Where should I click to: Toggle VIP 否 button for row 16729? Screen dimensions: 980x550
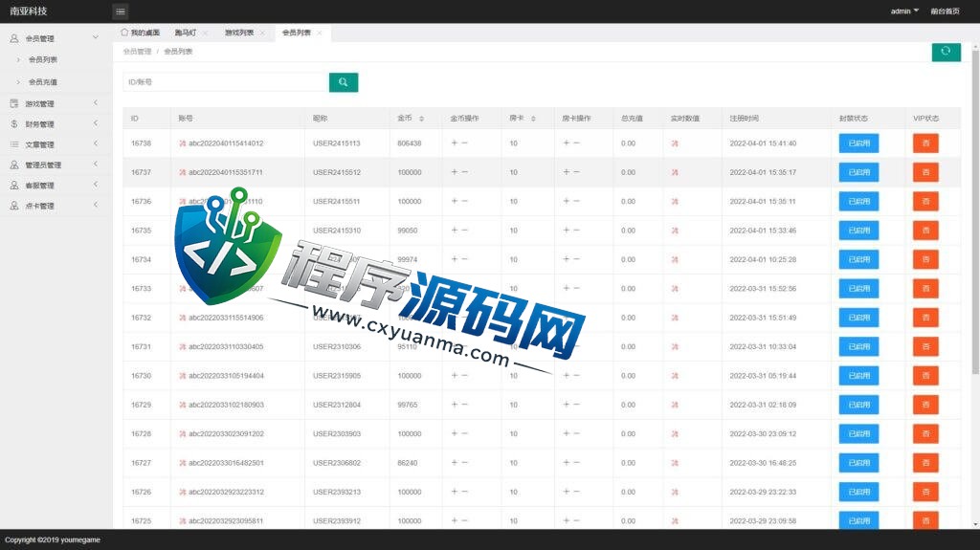pyautogui.click(x=925, y=405)
